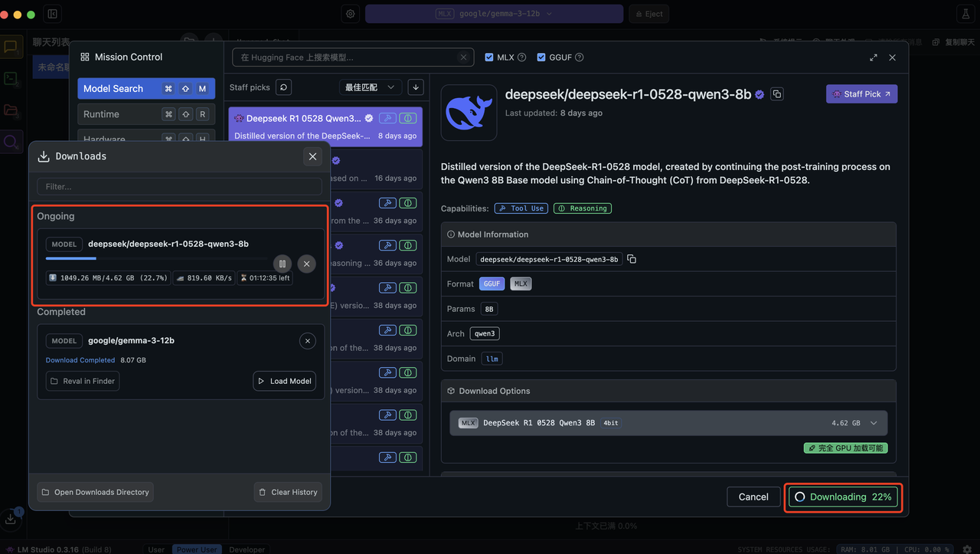Click the Eject button
Viewport: 980px width, 554px height.
click(x=648, y=14)
